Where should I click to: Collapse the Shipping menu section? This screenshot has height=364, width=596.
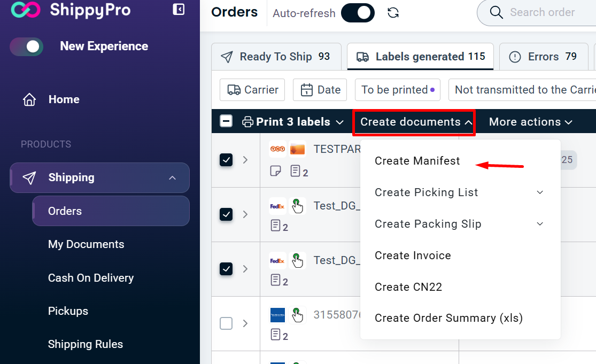pyautogui.click(x=172, y=177)
